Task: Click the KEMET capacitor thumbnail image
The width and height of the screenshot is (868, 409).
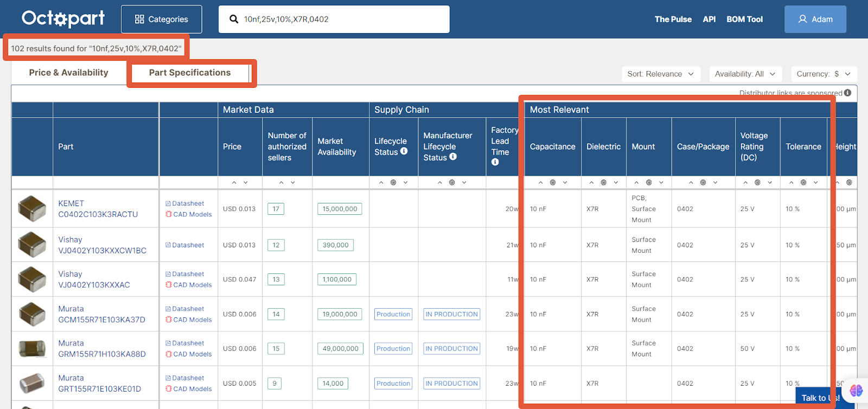Action: [x=32, y=209]
